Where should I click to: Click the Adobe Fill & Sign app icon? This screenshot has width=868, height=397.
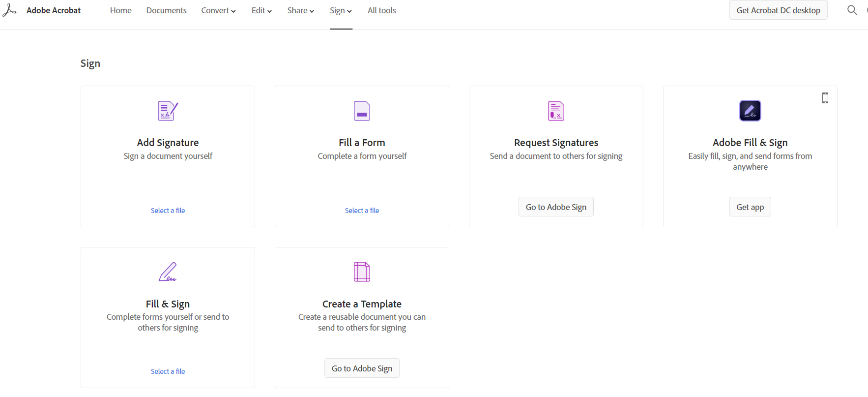click(x=750, y=111)
